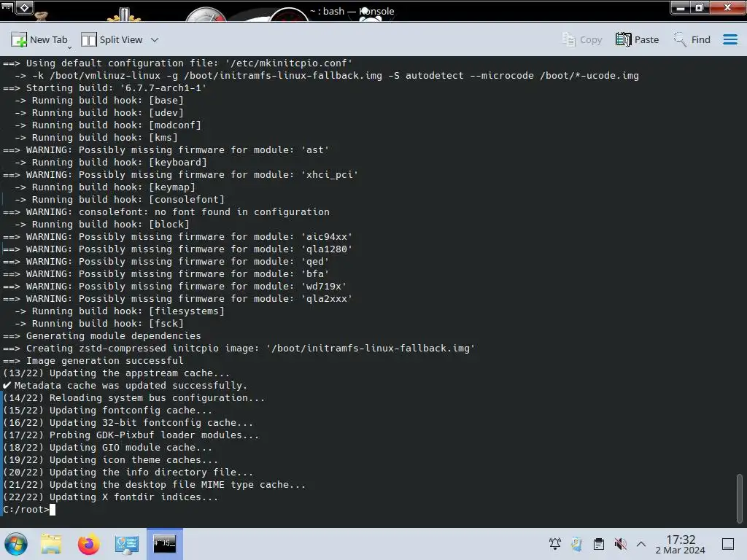This screenshot has height=560, width=747.
Task: Click the terminal vertical scrollbar handle
Action: point(740,498)
